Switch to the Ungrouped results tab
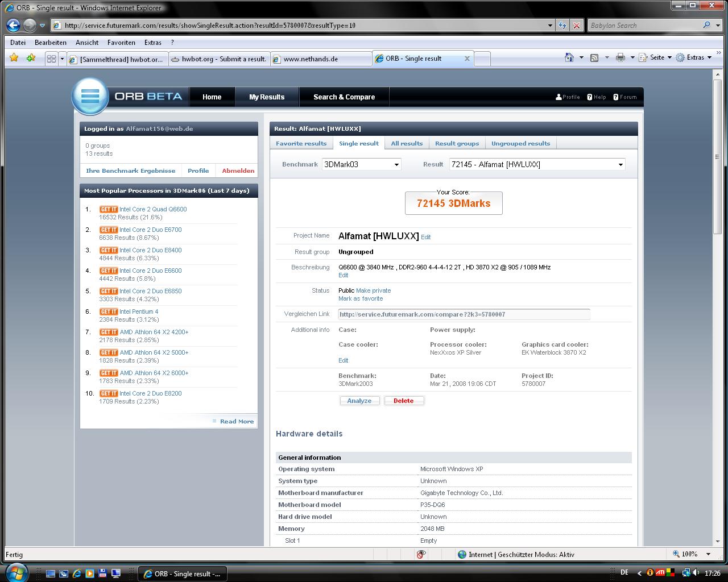Image resolution: width=728 pixels, height=582 pixels. (x=520, y=143)
